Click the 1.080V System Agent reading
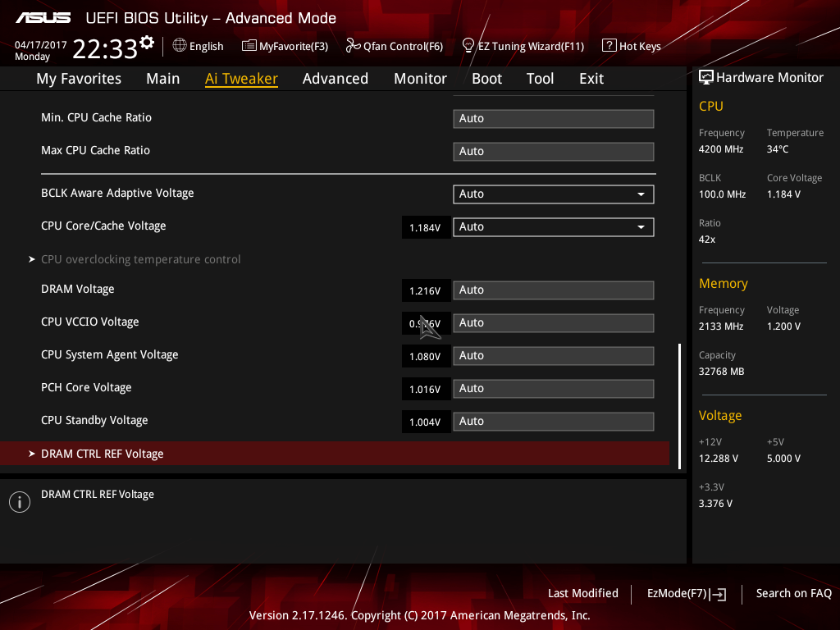The height and width of the screenshot is (630, 840). [x=425, y=356]
